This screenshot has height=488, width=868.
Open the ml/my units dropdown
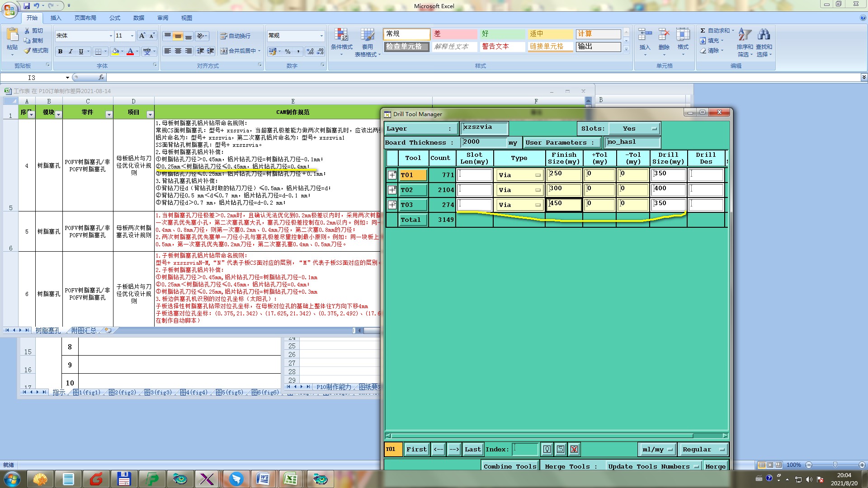[657, 449]
